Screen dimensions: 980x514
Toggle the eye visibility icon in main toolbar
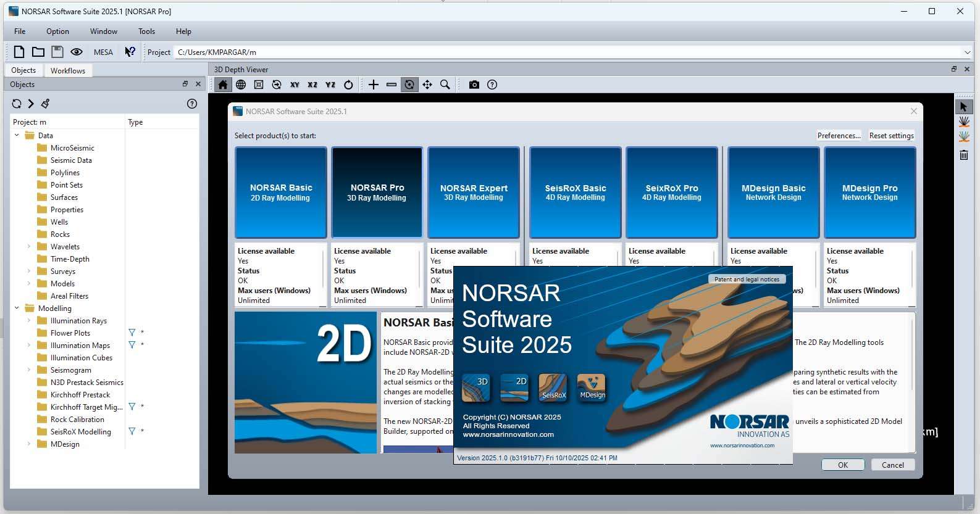(77, 52)
